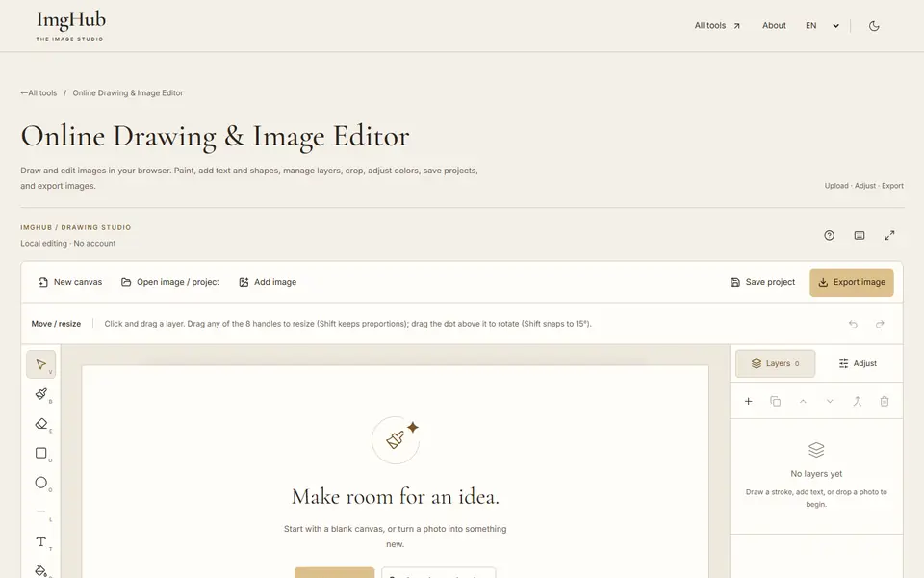
Task: Click the 'IMGHUB / DRAWING STUDIO' label
Action: pos(76,227)
